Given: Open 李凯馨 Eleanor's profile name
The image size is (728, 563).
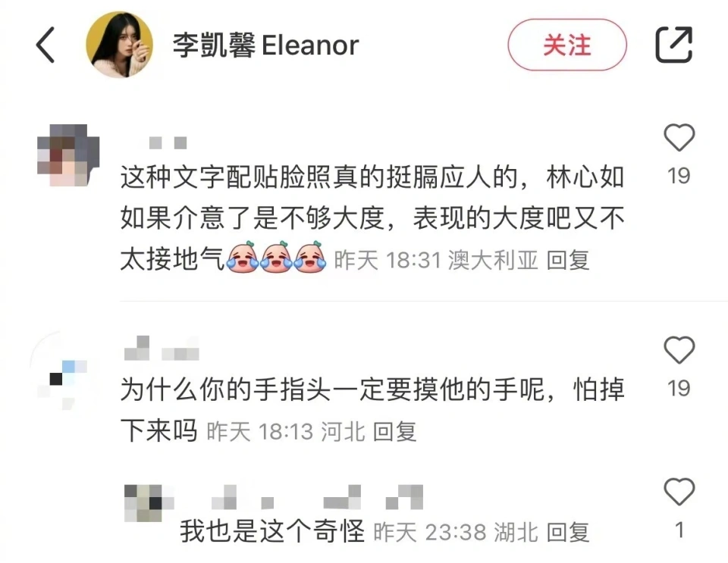Looking at the screenshot, I should pyautogui.click(x=265, y=45).
